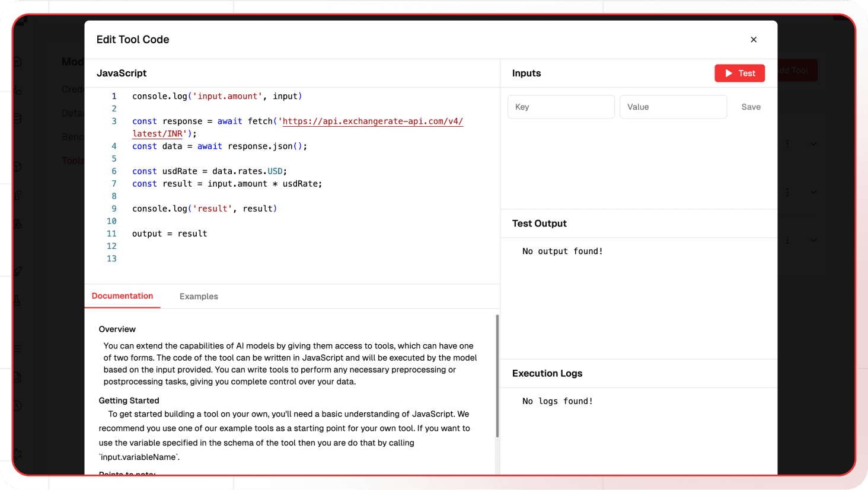This screenshot has height=490, width=868.
Task: Expand the third tool row chevron
Action: 813,241
